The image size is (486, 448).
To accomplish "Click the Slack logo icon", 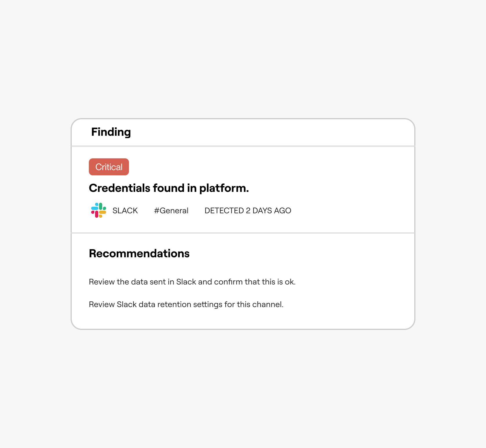I will pos(99,210).
